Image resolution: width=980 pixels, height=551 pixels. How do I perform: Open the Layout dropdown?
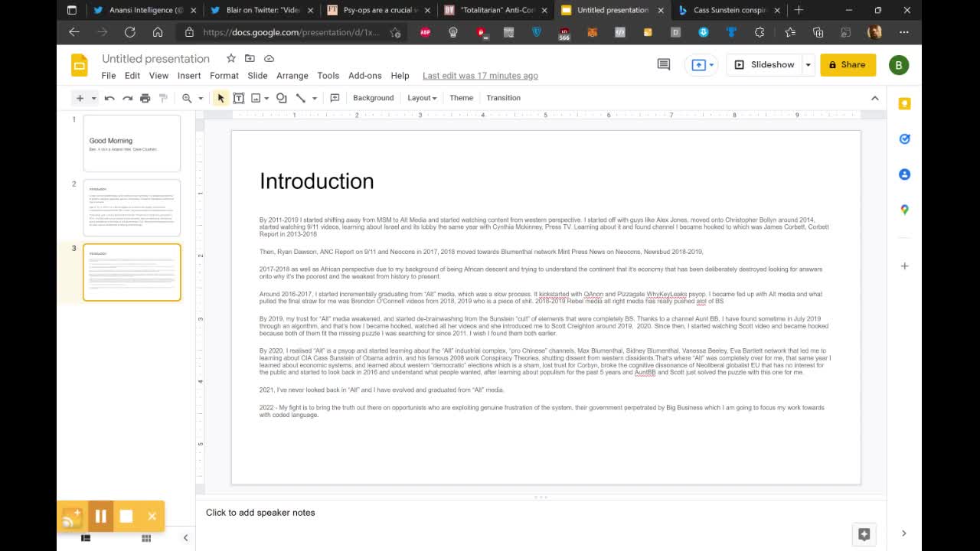click(x=422, y=98)
